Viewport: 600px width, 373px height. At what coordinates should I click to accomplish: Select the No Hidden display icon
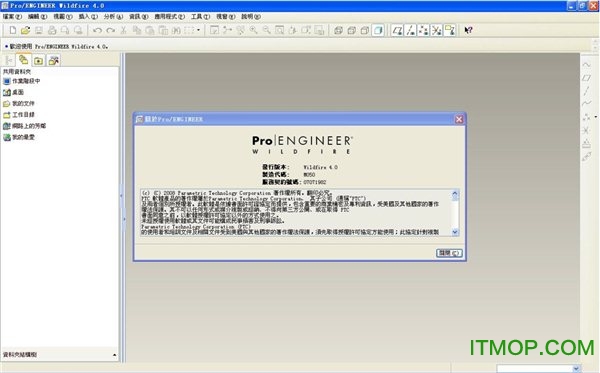[x=365, y=30]
